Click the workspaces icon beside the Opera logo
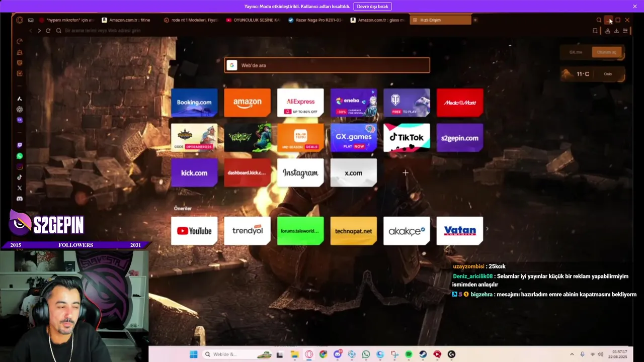This screenshot has width=644, height=362. pos(31,20)
